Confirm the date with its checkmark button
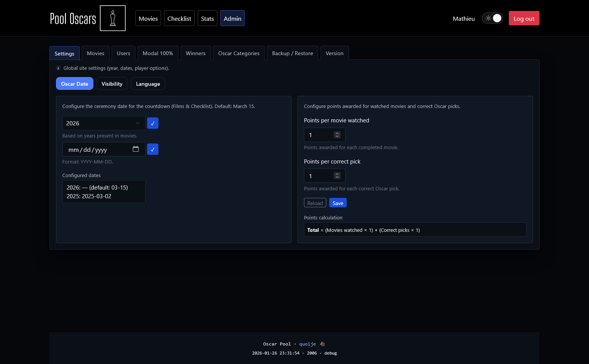 (153, 149)
